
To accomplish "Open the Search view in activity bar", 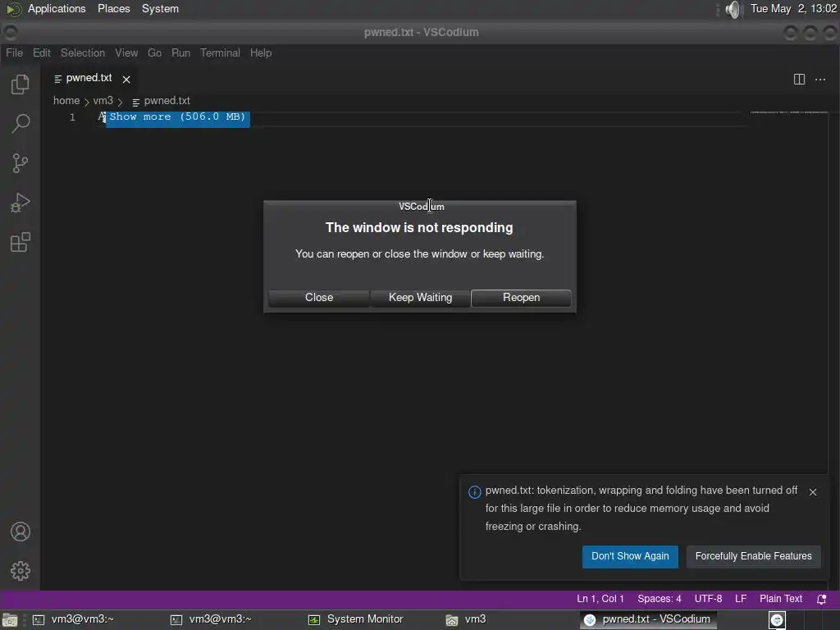I will [21, 123].
